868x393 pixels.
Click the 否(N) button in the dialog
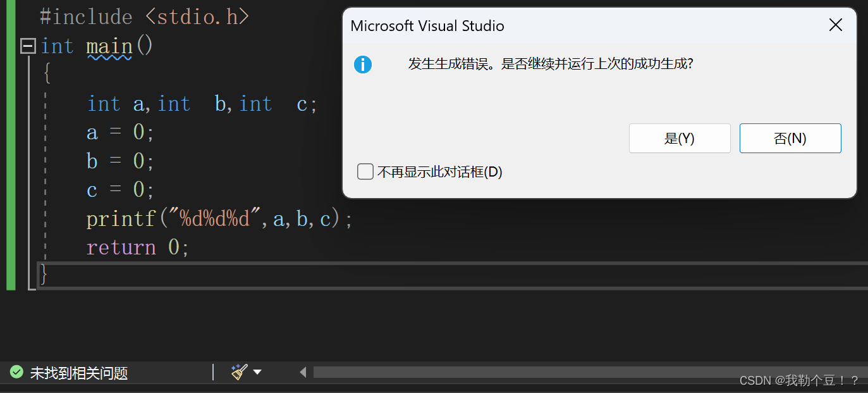(790, 138)
